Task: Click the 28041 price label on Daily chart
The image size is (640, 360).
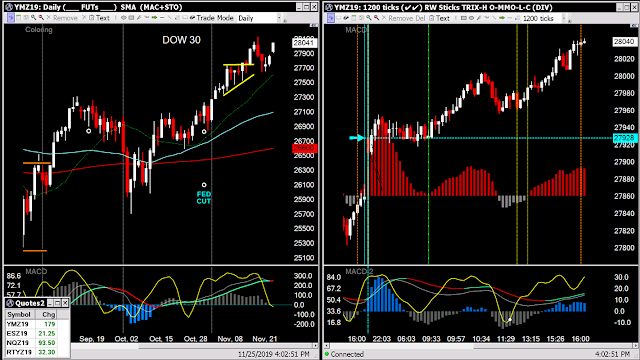Action: coord(304,42)
